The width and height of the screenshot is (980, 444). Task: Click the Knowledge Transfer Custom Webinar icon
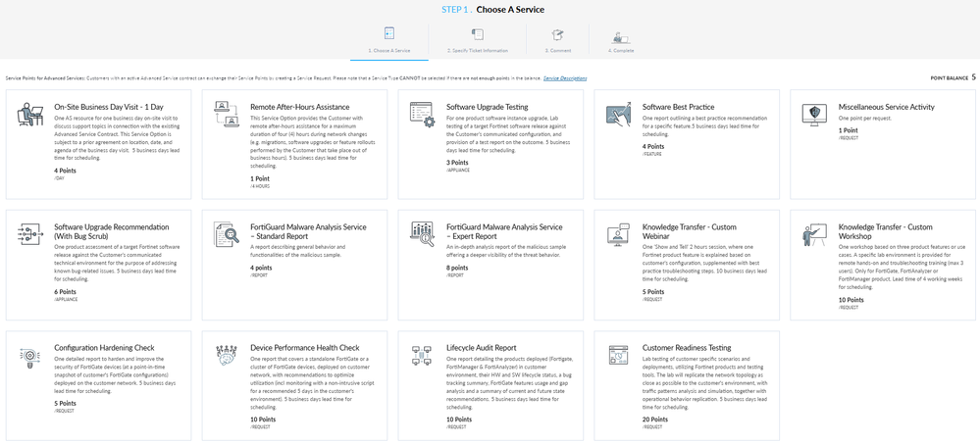pyautogui.click(x=618, y=234)
